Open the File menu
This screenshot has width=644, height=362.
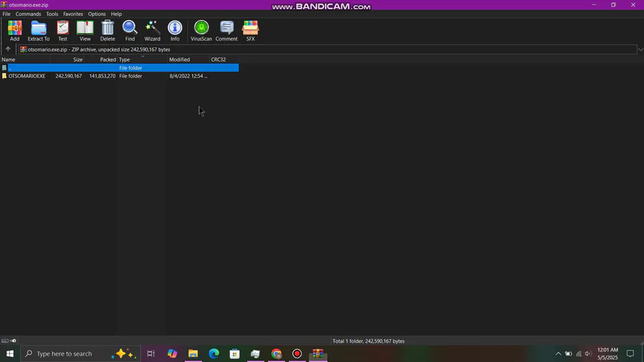(x=6, y=14)
